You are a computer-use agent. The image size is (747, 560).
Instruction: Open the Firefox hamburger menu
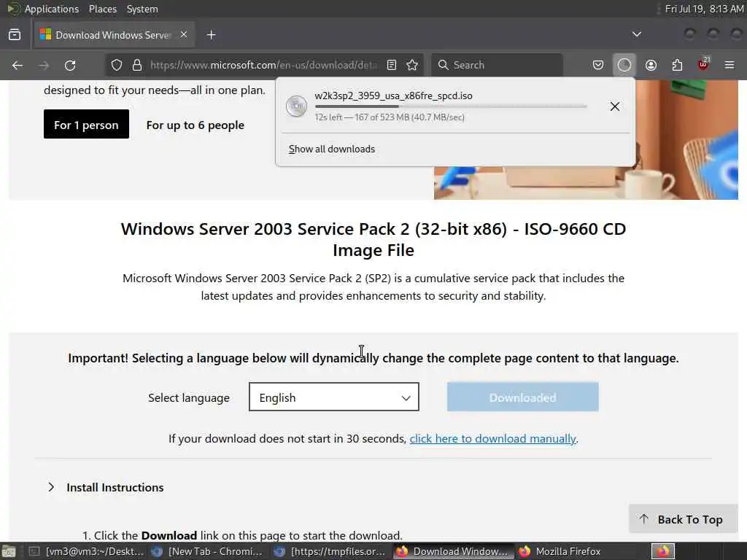[x=729, y=65]
